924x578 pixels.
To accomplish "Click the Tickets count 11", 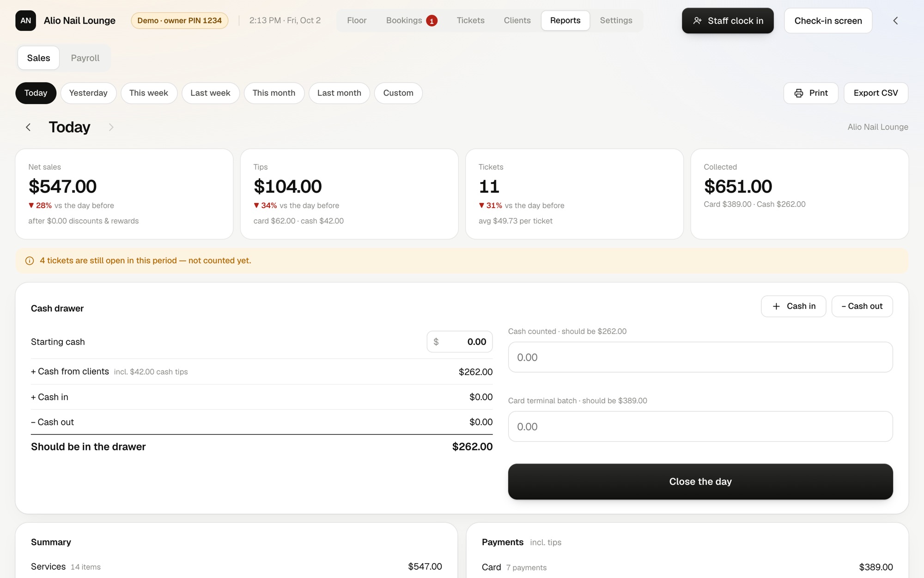I will pos(489,186).
